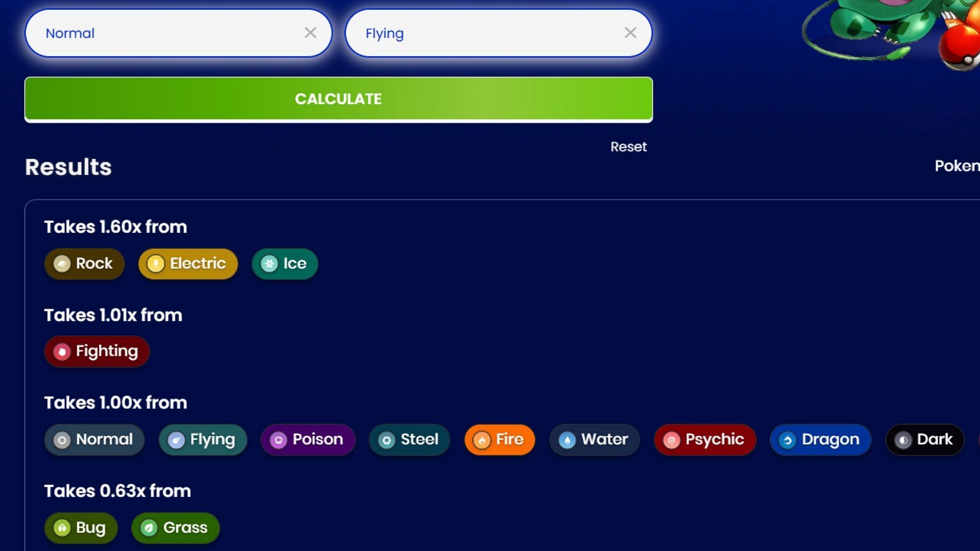Select the Poison type badge

tap(308, 439)
